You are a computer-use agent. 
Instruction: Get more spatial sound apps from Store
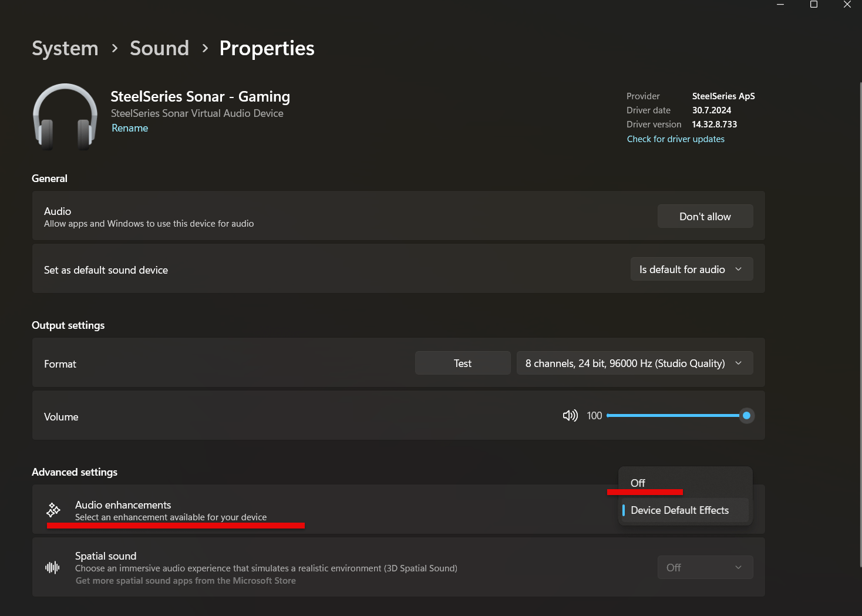pyautogui.click(x=186, y=581)
